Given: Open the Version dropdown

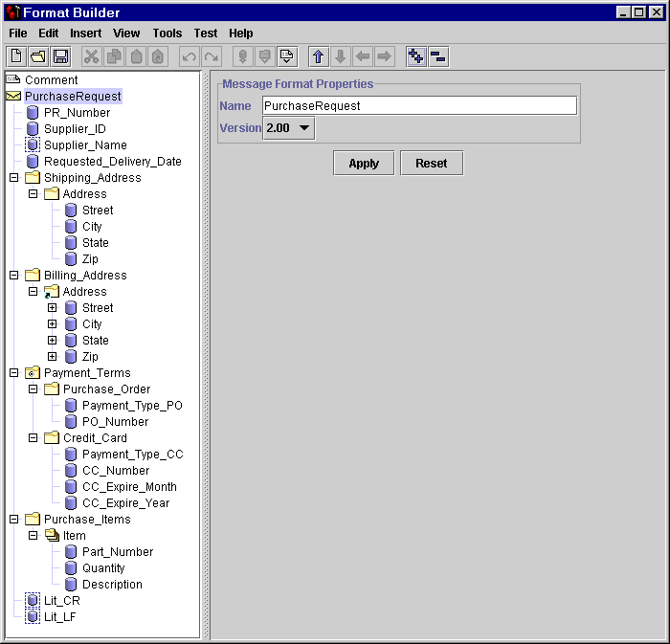Looking at the screenshot, I should (289, 128).
